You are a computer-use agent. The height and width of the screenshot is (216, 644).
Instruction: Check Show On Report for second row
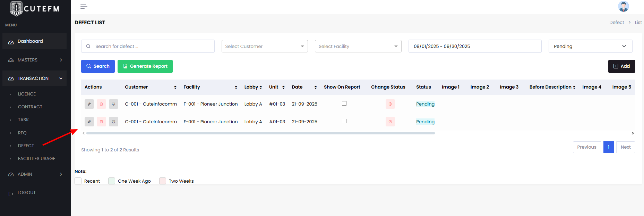click(344, 121)
